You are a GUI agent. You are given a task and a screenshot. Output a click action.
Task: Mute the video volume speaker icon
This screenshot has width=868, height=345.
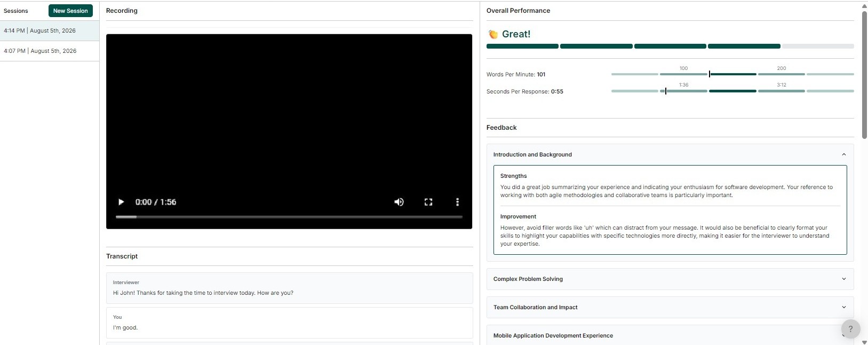(399, 202)
